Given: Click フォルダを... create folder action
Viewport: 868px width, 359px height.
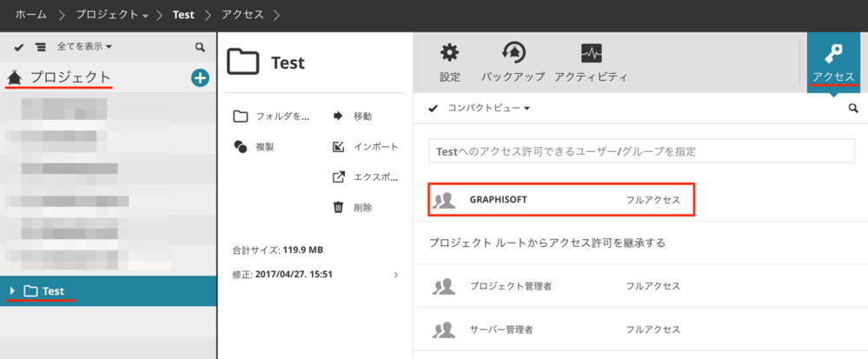Looking at the screenshot, I should coord(271,116).
